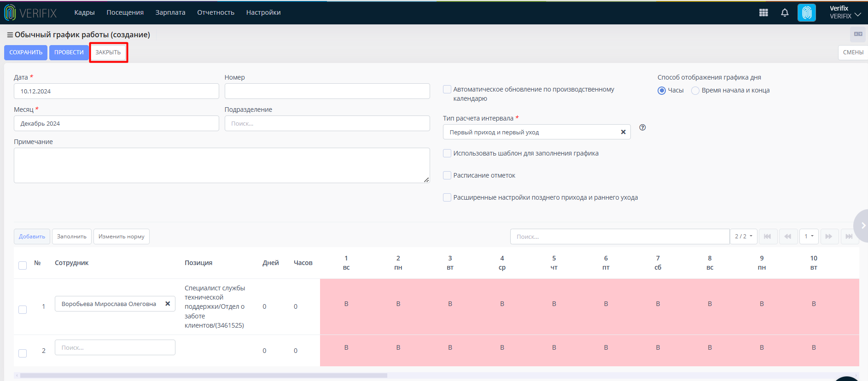Check the row 2 checkbox

(x=22, y=353)
